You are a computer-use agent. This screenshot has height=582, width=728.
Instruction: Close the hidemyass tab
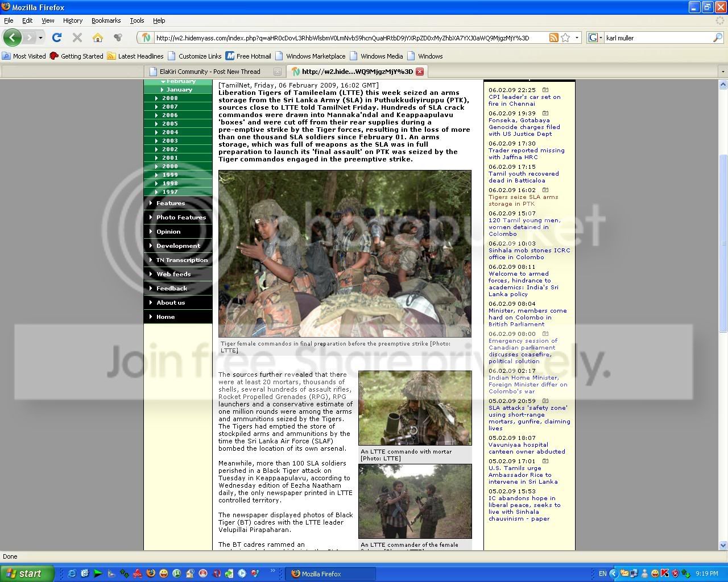(x=420, y=72)
